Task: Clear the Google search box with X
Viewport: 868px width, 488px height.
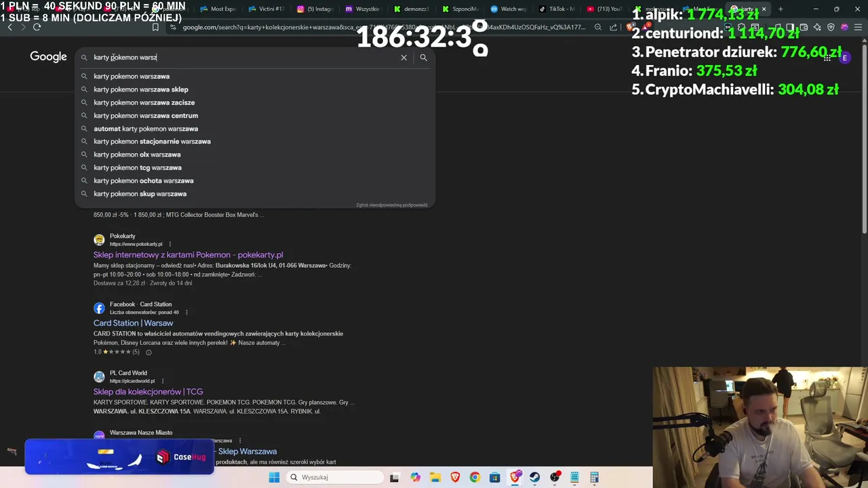Action: pos(403,58)
